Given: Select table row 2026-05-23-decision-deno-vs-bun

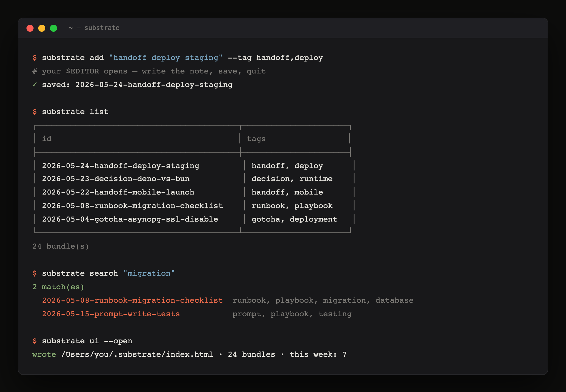Looking at the screenshot, I should pyautogui.click(x=116, y=179).
